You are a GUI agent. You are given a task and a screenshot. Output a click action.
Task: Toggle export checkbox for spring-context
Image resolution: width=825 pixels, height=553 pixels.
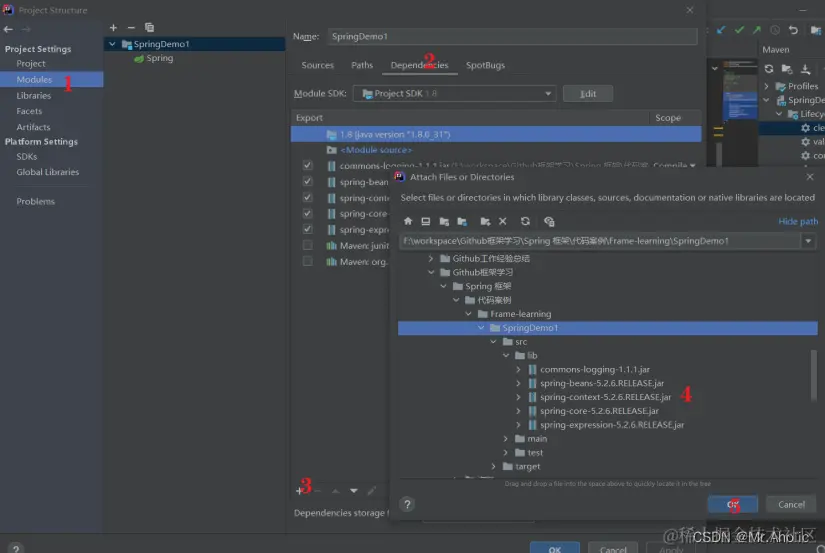point(307,197)
